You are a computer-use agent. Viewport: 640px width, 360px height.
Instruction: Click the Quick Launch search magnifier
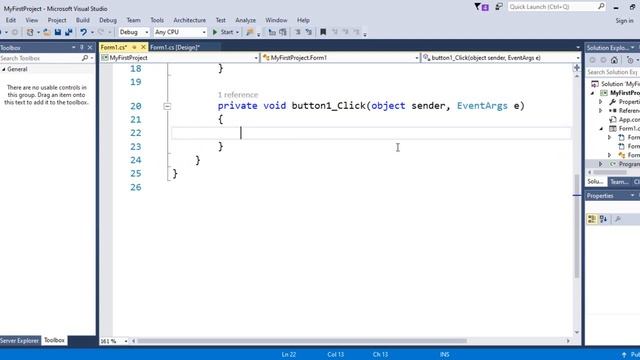pyautogui.click(x=601, y=7)
